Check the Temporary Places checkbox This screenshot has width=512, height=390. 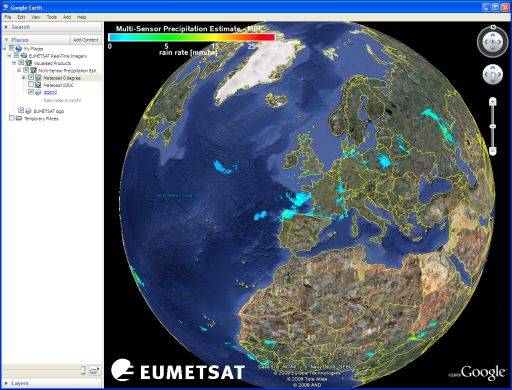pyautogui.click(x=12, y=118)
